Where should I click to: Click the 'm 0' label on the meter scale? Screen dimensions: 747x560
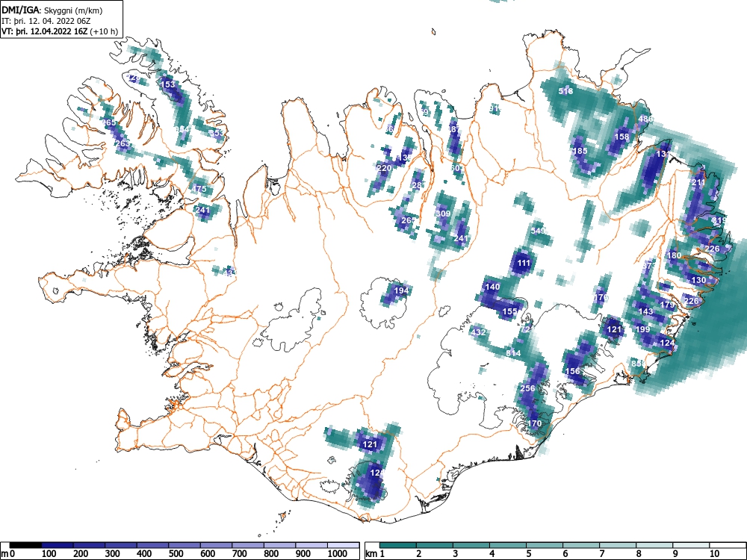(6, 554)
